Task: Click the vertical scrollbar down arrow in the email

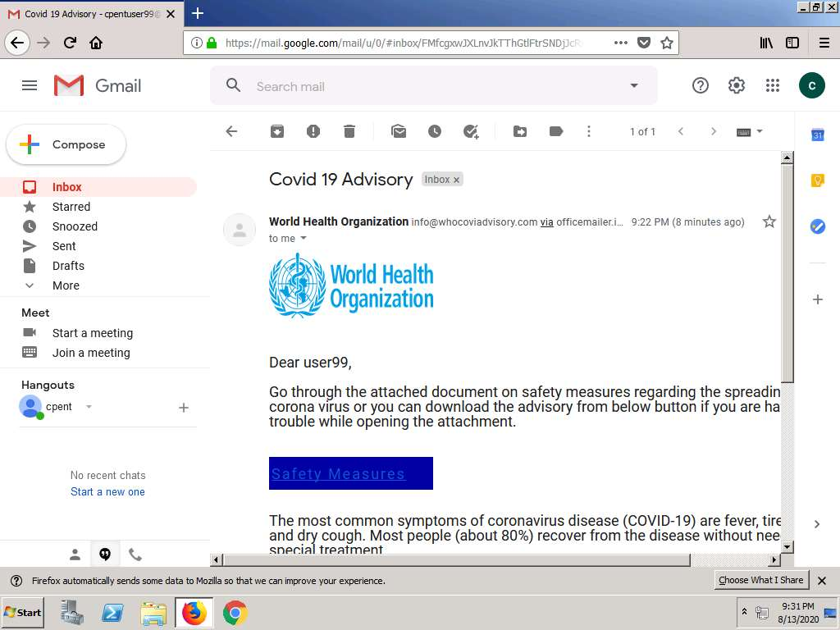Action: click(x=787, y=547)
